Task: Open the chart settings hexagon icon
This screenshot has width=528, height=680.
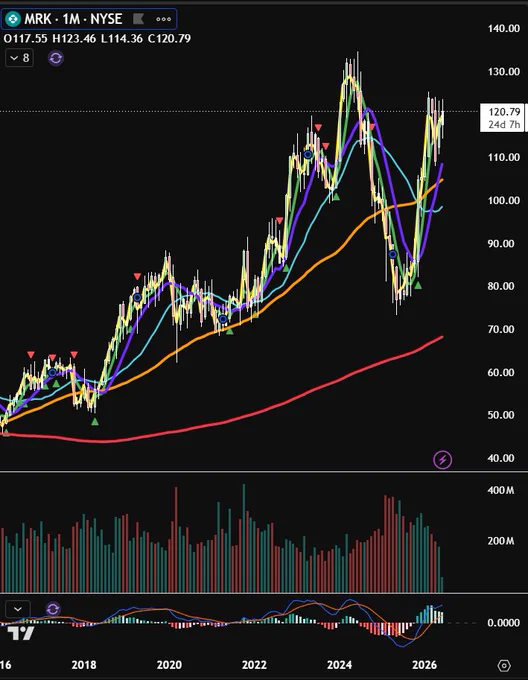Action: tap(504, 665)
